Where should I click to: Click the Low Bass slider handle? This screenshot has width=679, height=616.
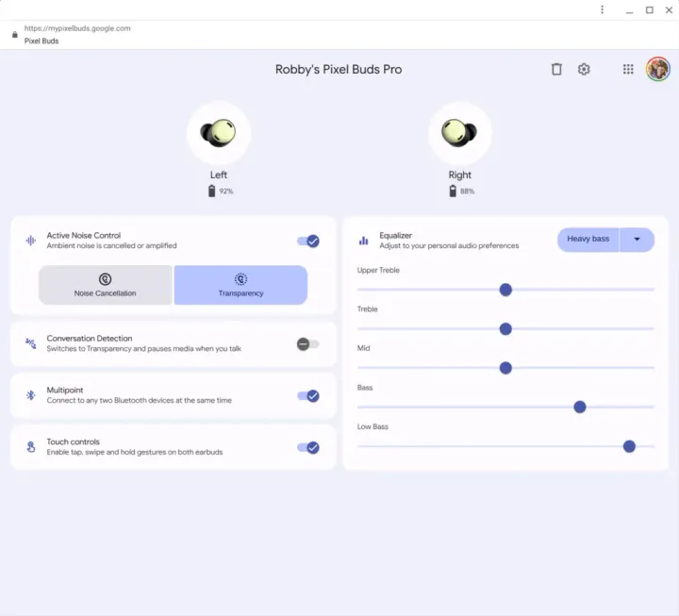point(629,446)
